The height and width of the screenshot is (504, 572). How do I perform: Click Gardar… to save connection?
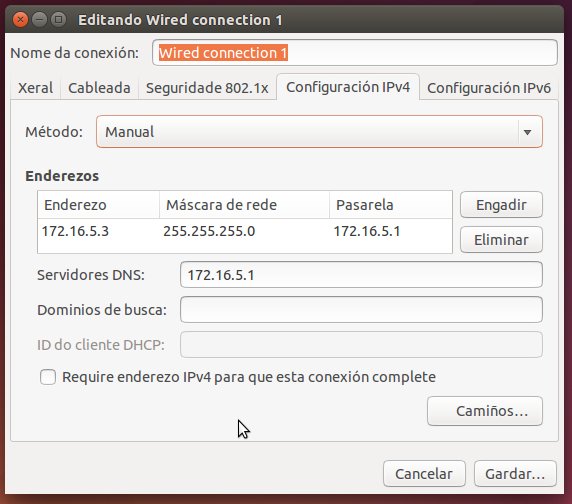(x=515, y=474)
